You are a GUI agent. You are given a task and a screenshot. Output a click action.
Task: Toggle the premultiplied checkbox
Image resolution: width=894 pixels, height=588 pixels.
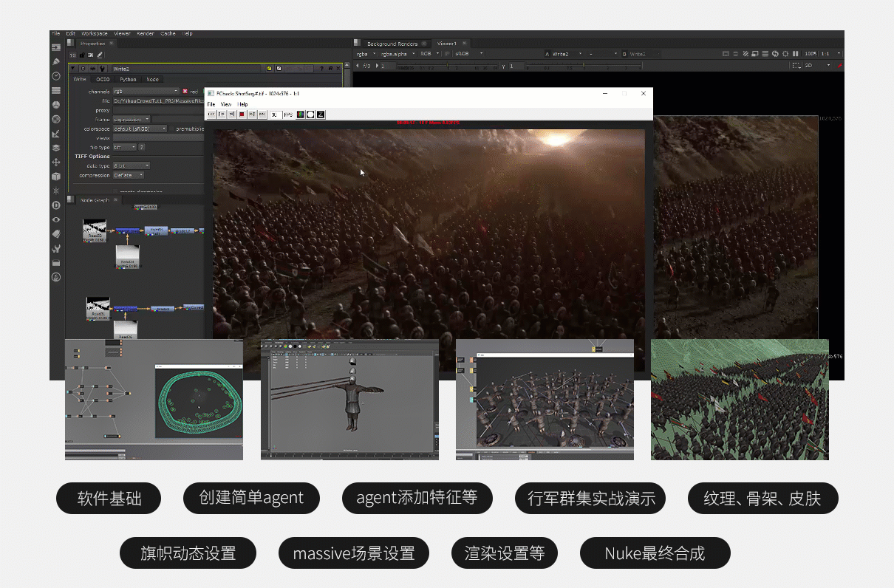(x=171, y=129)
